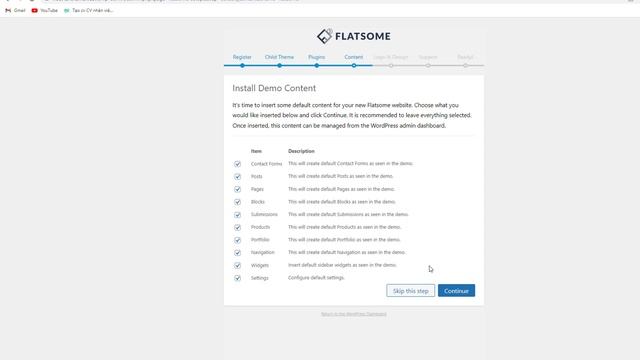Open the YouTube bookmark
The height and width of the screenshot is (360, 640).
[x=44, y=11]
